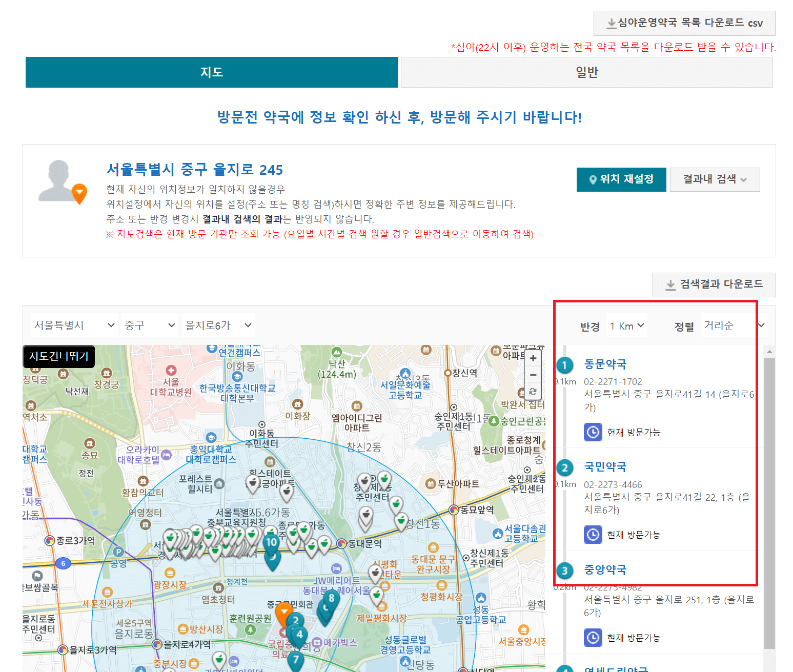Click the 위치 재설정 button

coord(621,179)
